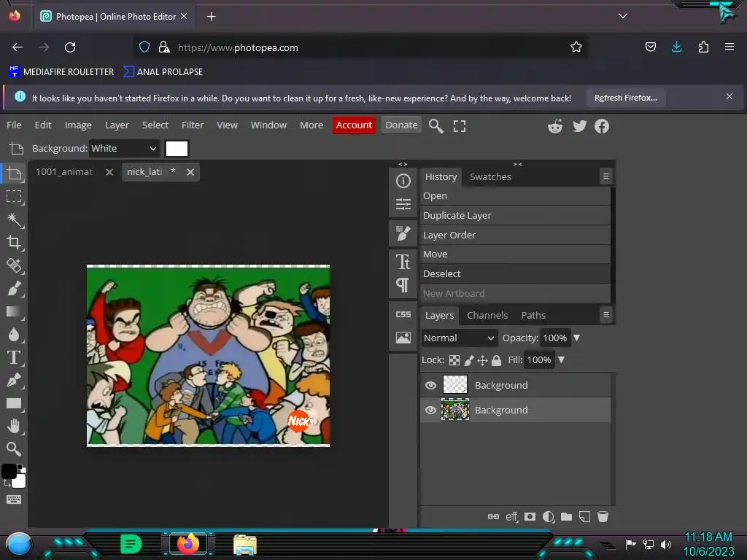The width and height of the screenshot is (747, 560).
Task: Open the File menu
Action: [x=14, y=125]
